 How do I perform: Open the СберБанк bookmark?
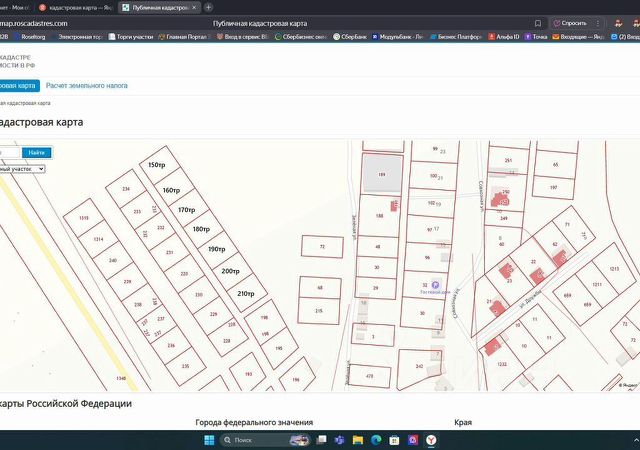click(x=350, y=37)
